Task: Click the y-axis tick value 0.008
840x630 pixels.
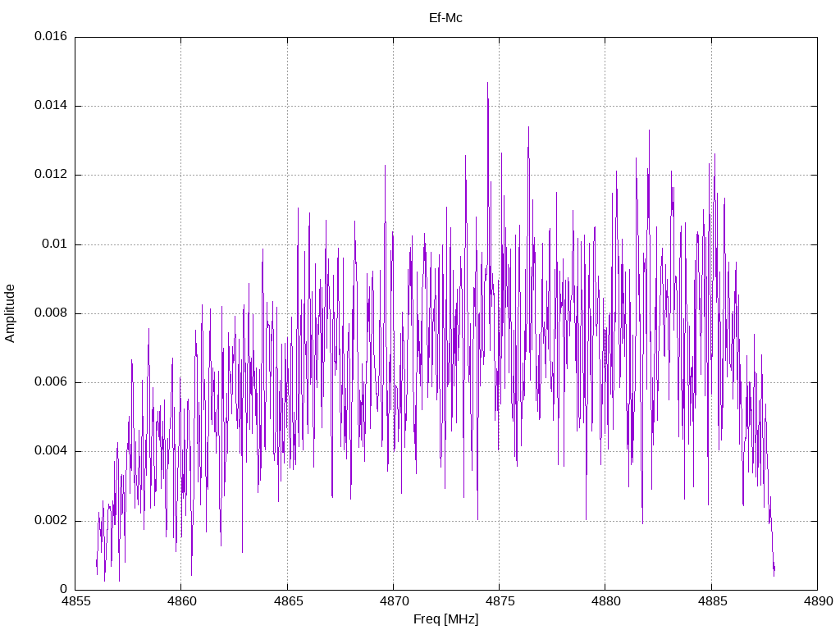Action: coord(51,313)
